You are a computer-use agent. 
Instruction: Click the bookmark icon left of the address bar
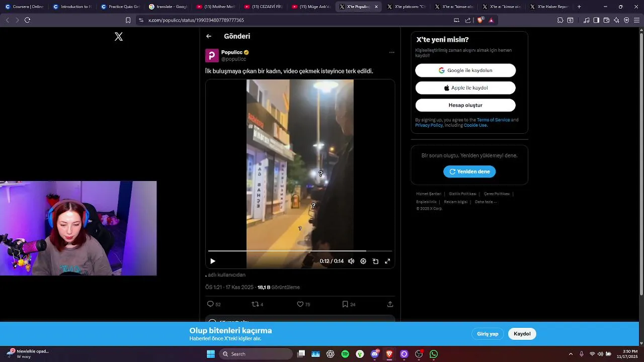(x=128, y=20)
